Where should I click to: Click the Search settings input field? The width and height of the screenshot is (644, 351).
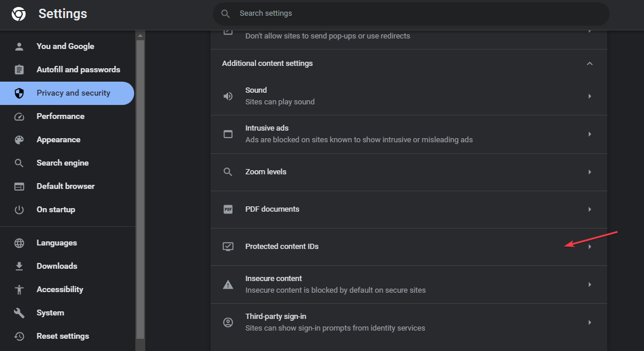click(x=411, y=14)
